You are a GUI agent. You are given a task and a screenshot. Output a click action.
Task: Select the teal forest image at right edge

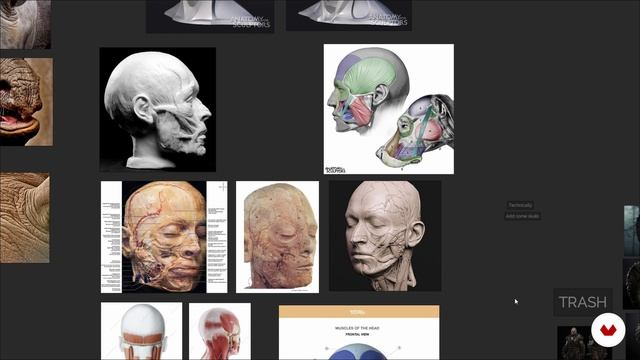coord(632,231)
